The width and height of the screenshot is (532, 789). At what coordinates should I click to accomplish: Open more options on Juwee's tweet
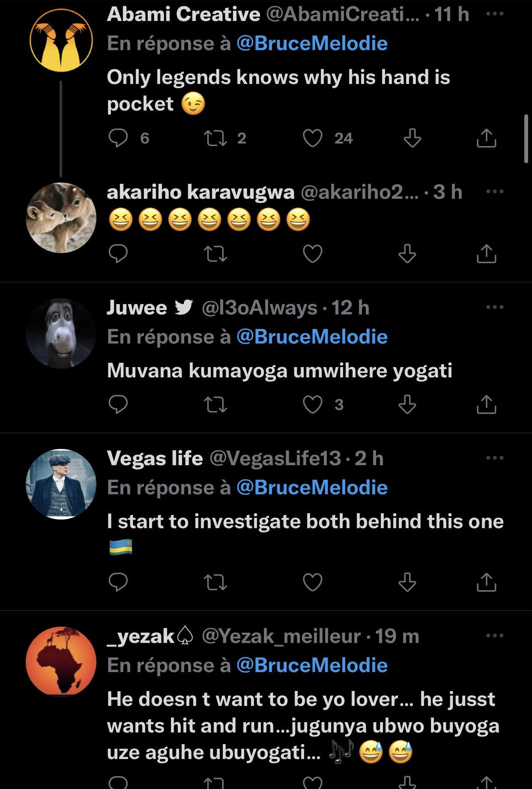pyautogui.click(x=495, y=307)
